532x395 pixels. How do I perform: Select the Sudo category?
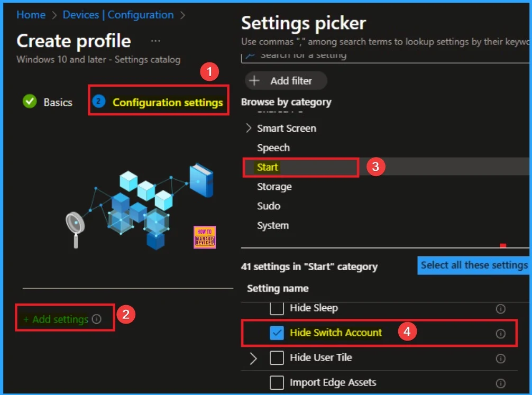[268, 206]
